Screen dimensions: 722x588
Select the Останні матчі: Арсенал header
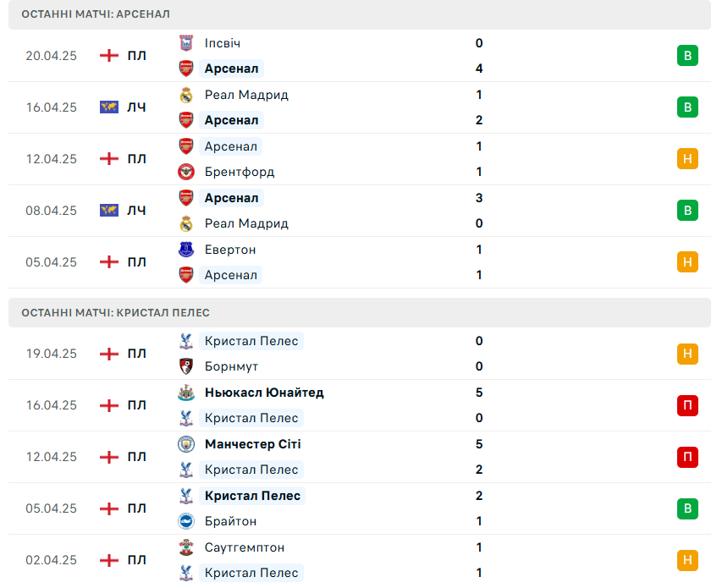360,14
